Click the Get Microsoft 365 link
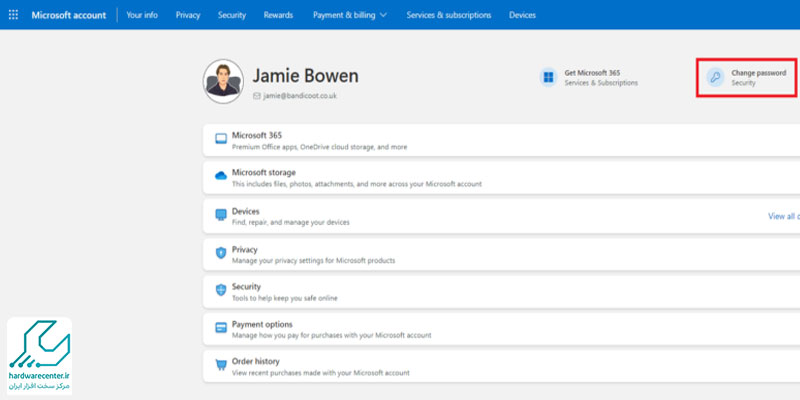 592,73
